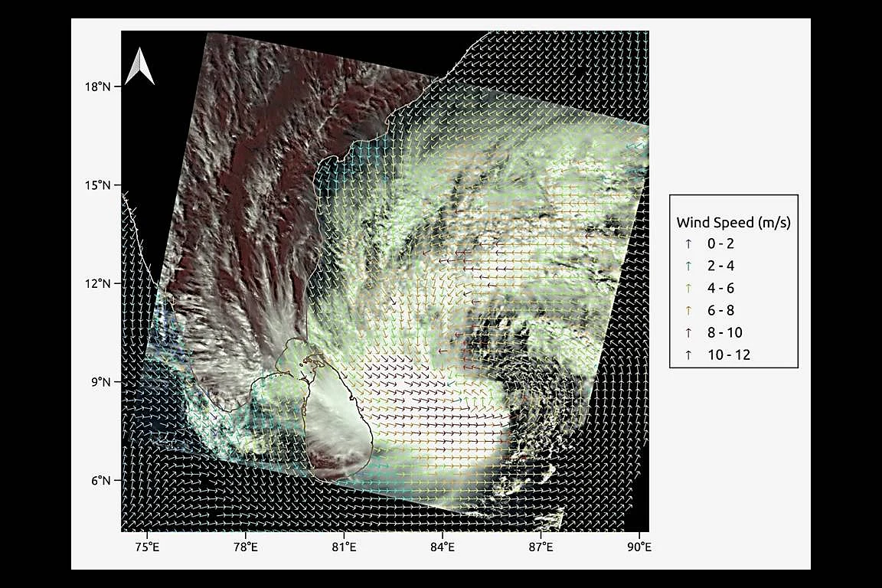This screenshot has width=882, height=588.
Task: Click the 2 - 4 wind speed arrow symbol
Action: click(x=688, y=266)
